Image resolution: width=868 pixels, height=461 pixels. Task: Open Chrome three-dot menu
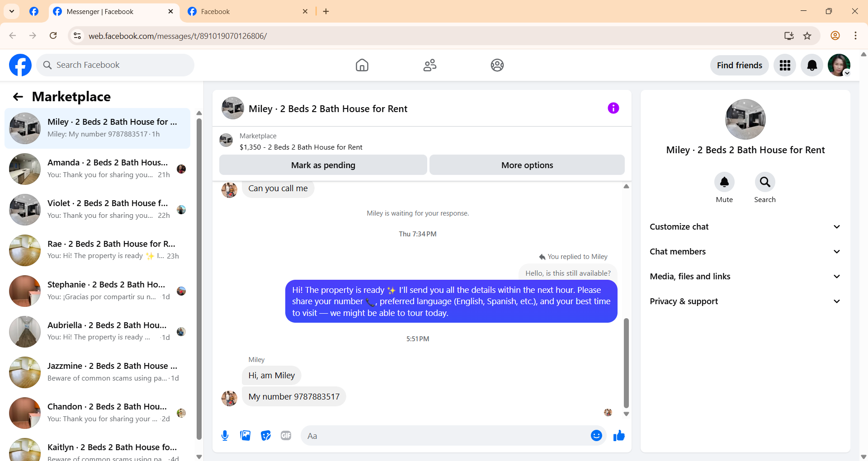tap(855, 36)
